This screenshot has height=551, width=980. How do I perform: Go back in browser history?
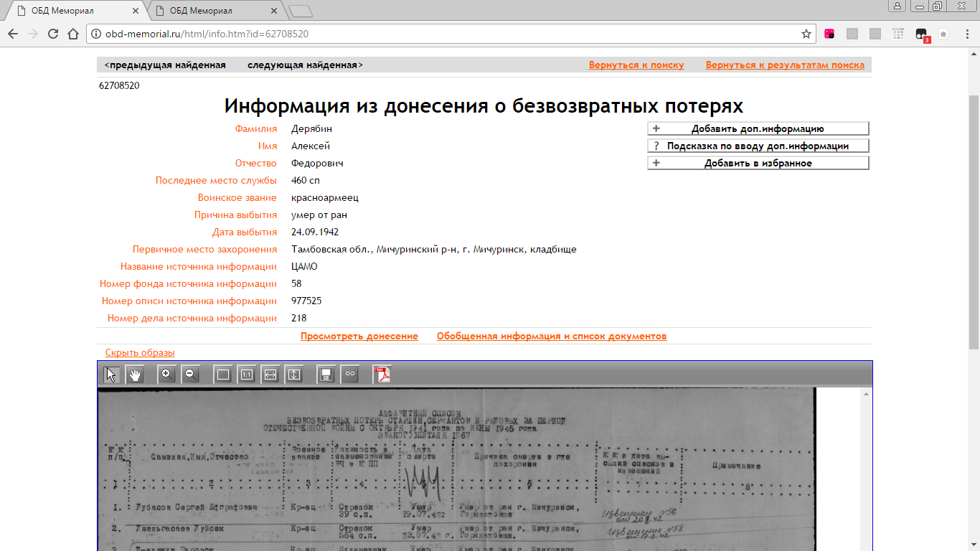(12, 34)
